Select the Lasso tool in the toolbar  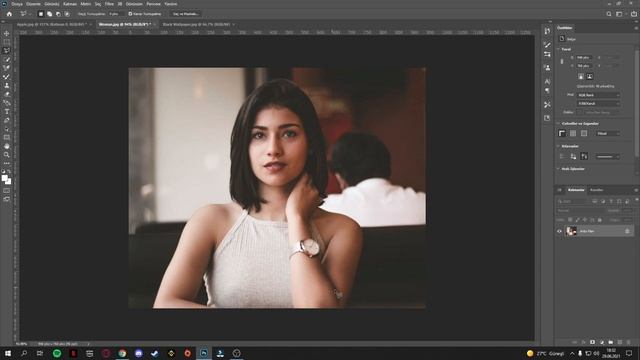7,51
